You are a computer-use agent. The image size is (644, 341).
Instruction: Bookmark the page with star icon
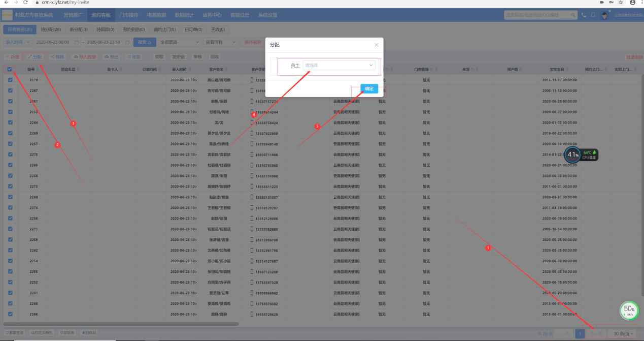(x=621, y=3)
